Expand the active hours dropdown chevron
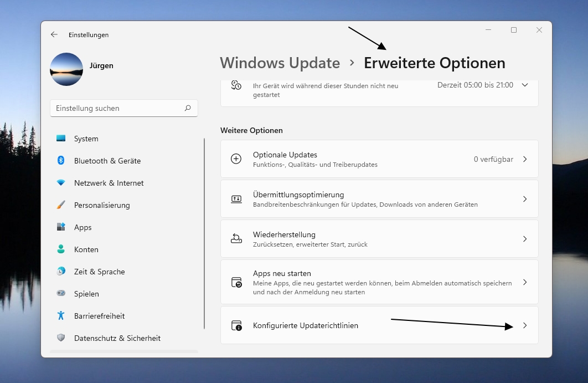The height and width of the screenshot is (383, 588). 525,85
